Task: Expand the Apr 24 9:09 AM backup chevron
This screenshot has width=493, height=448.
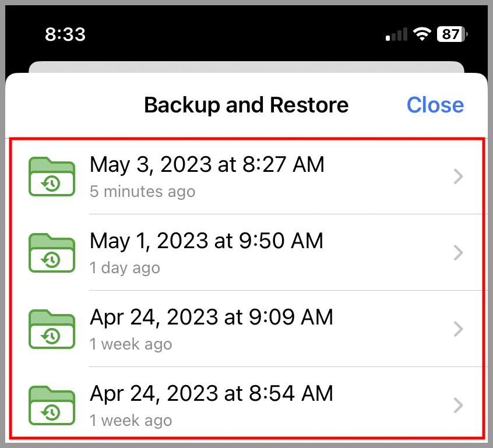Action: coord(459,329)
